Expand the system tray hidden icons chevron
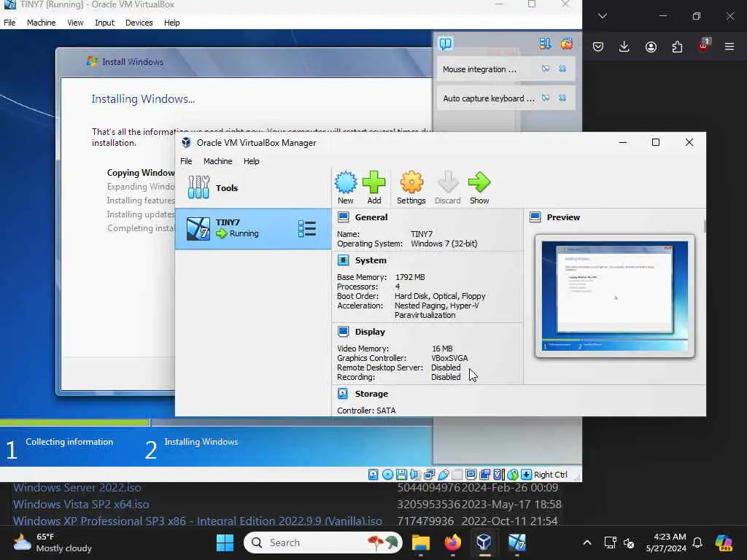The image size is (747, 560). (x=587, y=542)
